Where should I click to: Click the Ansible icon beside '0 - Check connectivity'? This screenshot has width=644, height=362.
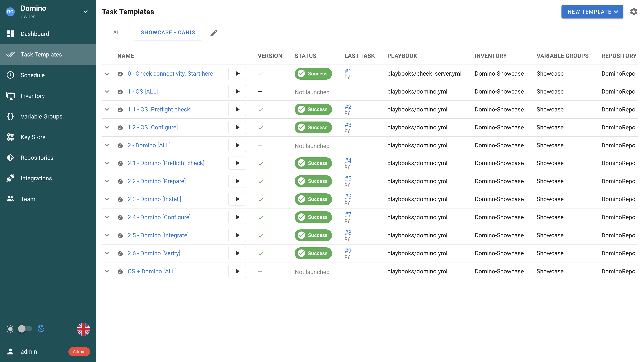[x=120, y=74]
